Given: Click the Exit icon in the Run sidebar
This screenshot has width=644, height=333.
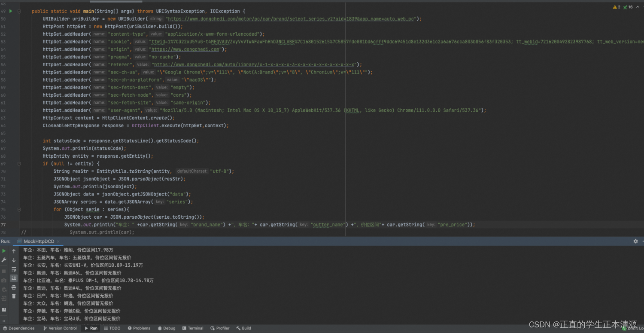Looking at the screenshot, I should coord(4,298).
